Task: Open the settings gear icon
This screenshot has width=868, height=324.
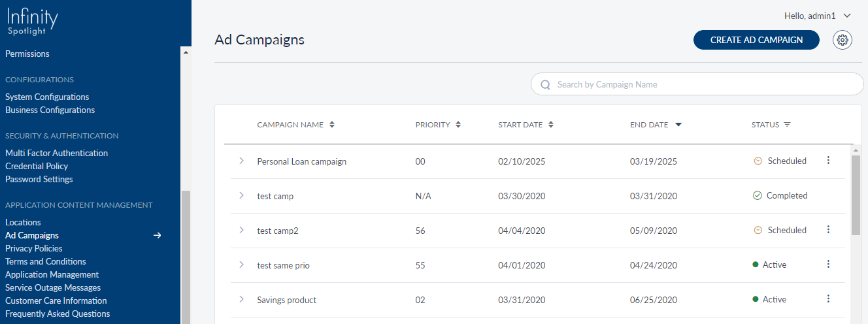Action: click(843, 40)
